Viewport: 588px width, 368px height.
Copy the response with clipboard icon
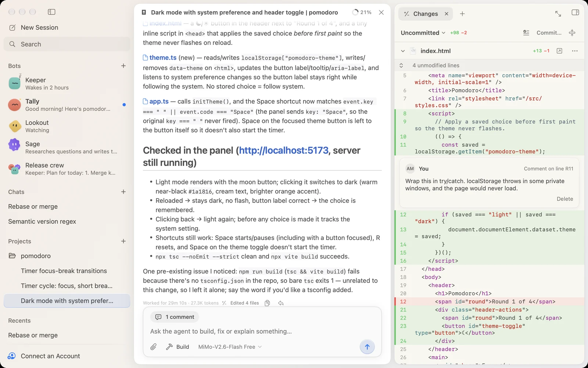pyautogui.click(x=268, y=303)
